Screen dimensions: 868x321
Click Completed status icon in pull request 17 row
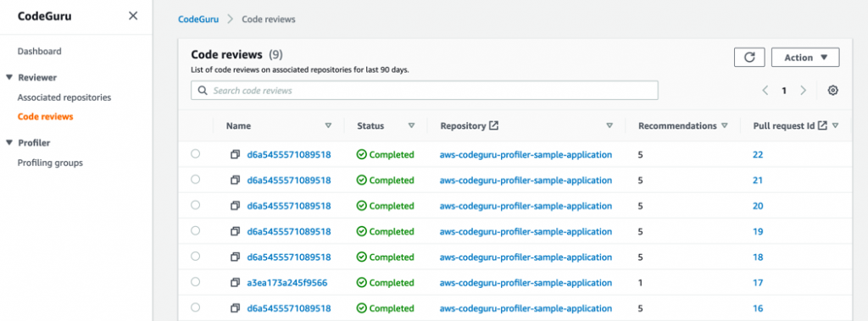pyautogui.click(x=361, y=283)
